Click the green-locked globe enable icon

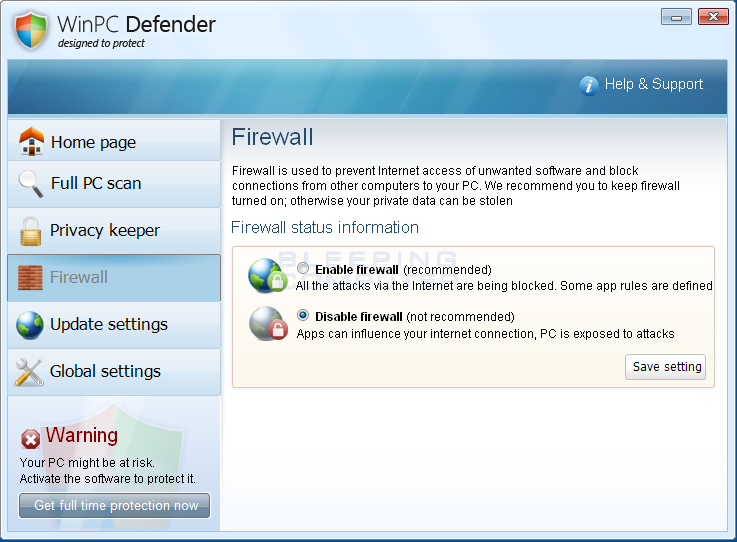pos(268,275)
